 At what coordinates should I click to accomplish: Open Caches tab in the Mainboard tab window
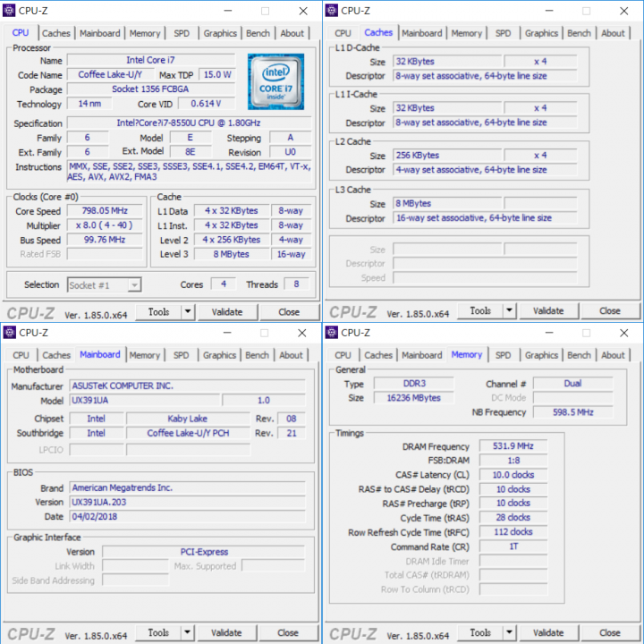coord(56,355)
